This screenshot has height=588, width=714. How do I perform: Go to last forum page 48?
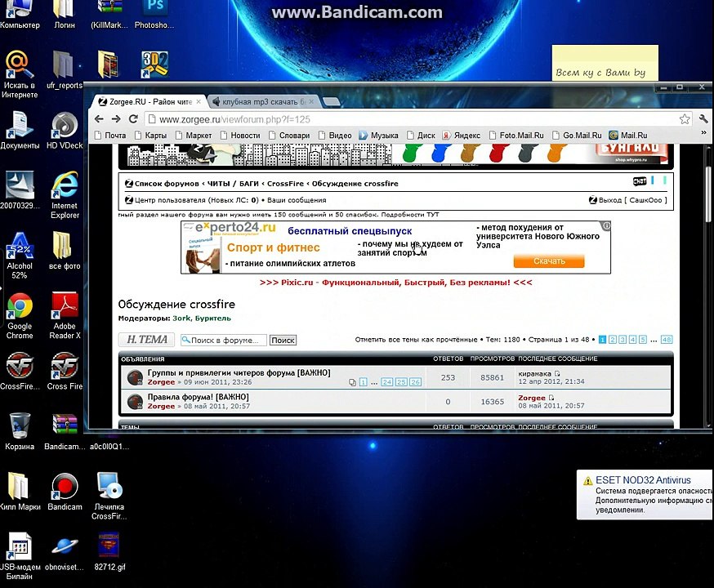(666, 340)
